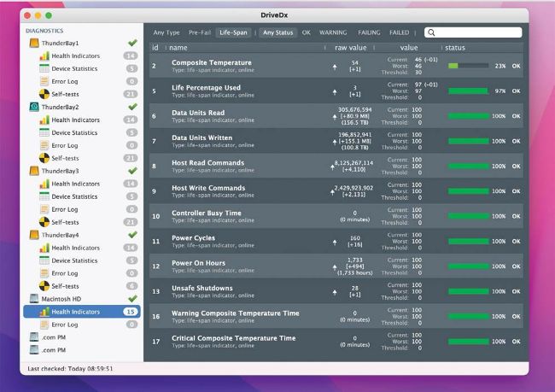This screenshot has width=555, height=392.
Task: Select the FAILED status filter tab
Action: point(399,32)
